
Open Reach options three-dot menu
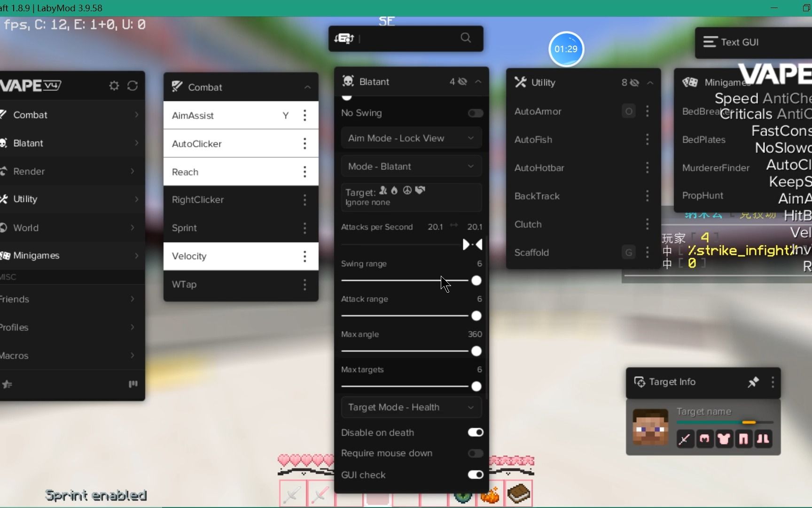click(x=305, y=172)
